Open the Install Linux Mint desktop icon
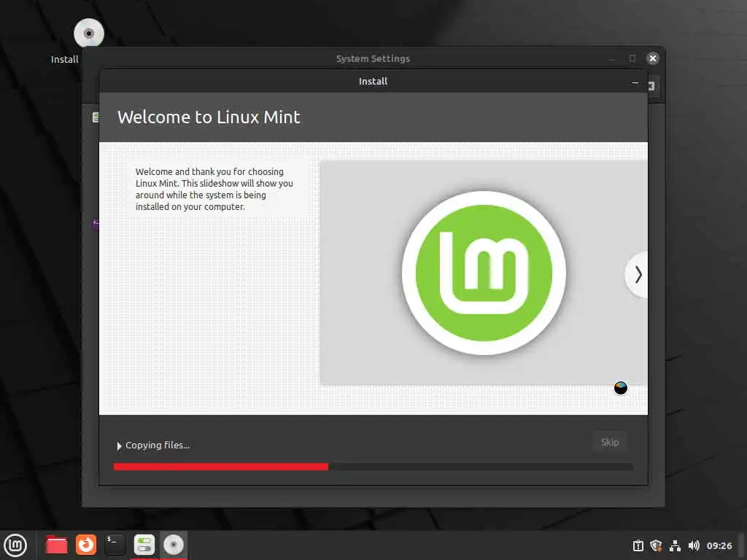 click(88, 34)
